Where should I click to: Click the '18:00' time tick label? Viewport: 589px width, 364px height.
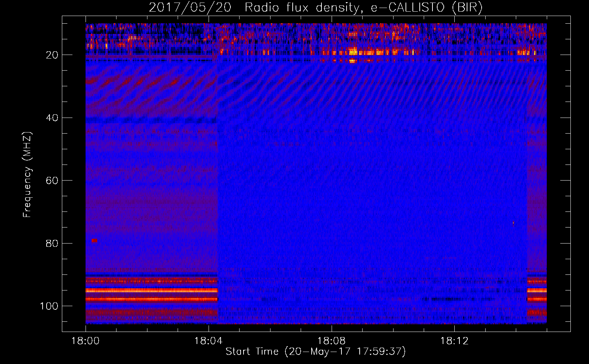86,341
